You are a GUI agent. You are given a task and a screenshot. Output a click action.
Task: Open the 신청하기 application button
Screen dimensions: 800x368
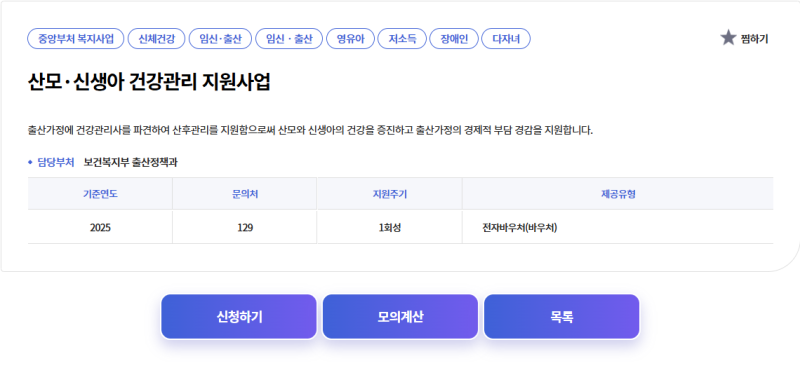(x=239, y=317)
